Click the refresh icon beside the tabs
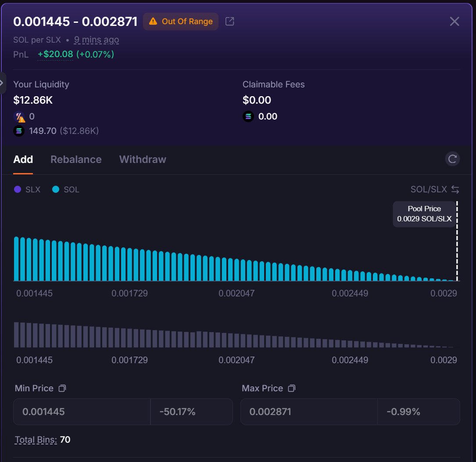This screenshot has height=462, width=476. tap(452, 159)
